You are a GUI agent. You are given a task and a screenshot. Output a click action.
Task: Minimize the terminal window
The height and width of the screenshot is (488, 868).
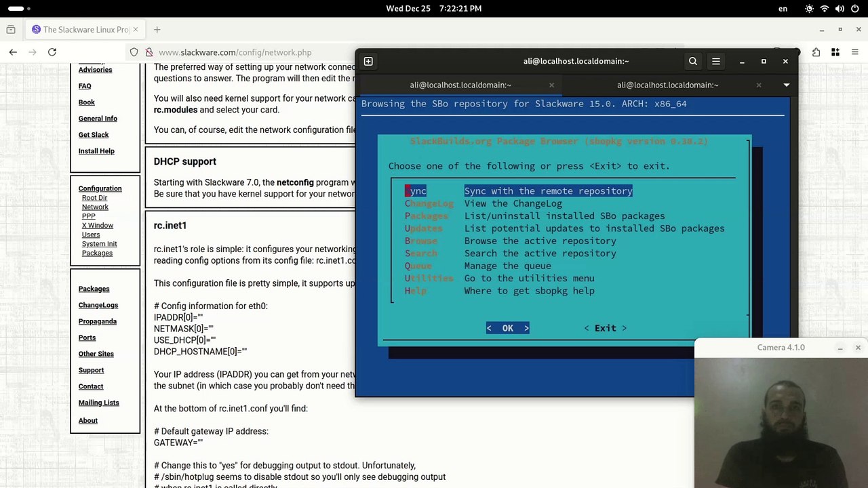pos(742,62)
